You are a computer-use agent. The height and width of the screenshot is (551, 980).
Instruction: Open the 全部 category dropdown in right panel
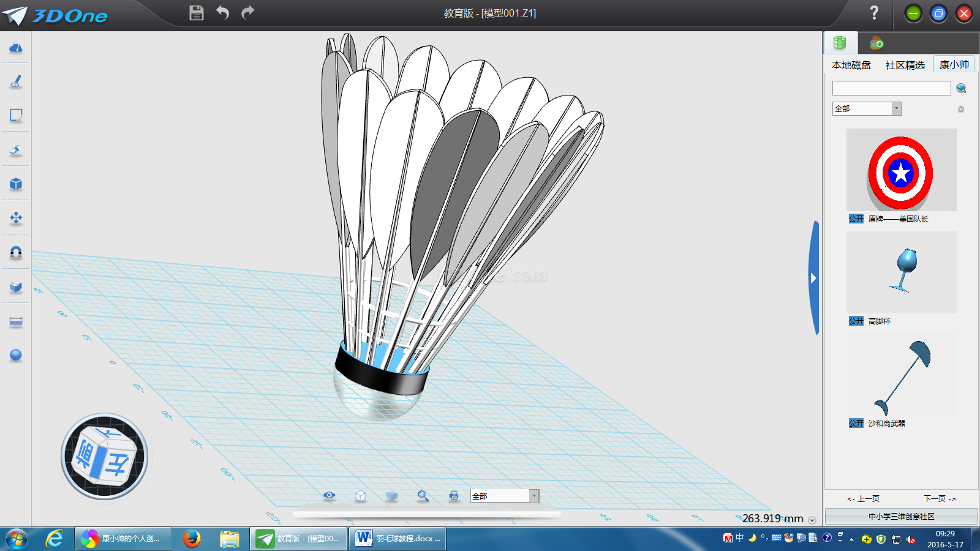click(896, 108)
